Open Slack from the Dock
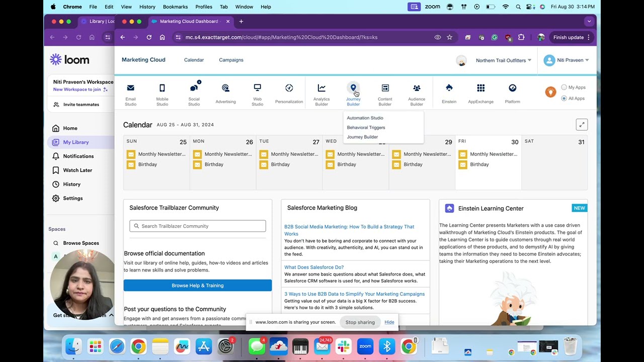 point(344,346)
